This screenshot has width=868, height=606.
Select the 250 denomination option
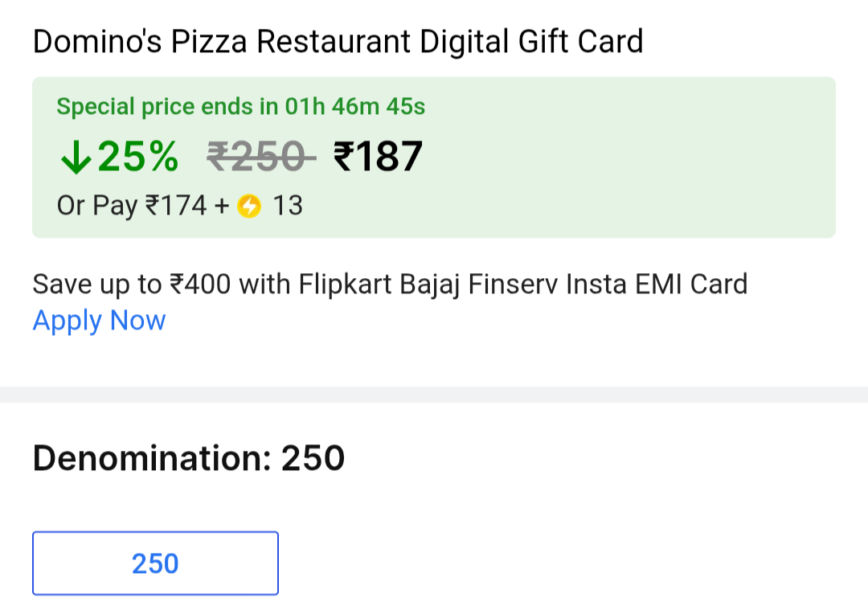[155, 563]
